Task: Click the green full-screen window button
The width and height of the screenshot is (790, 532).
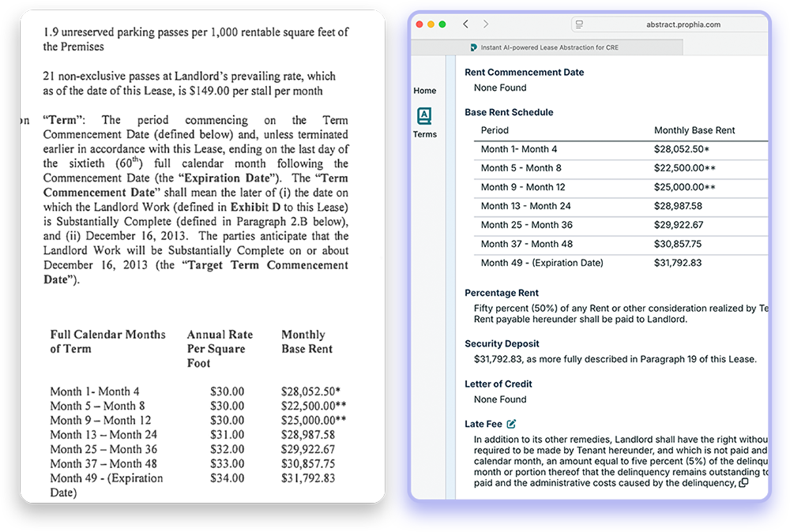Action: click(x=442, y=24)
